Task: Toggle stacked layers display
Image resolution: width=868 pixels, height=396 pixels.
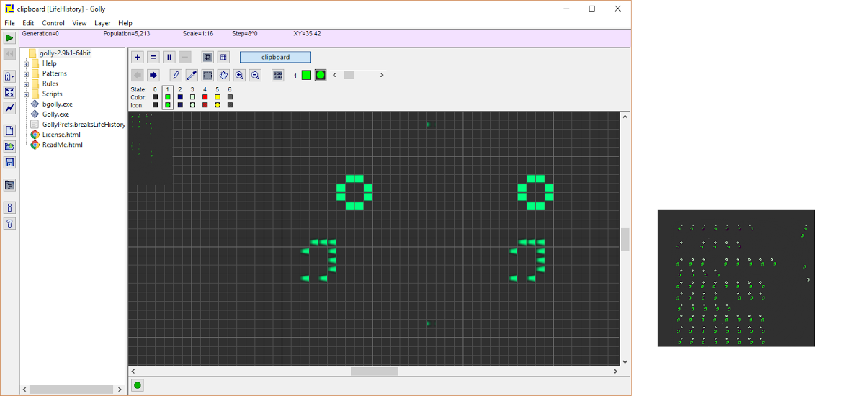Action: pos(207,57)
